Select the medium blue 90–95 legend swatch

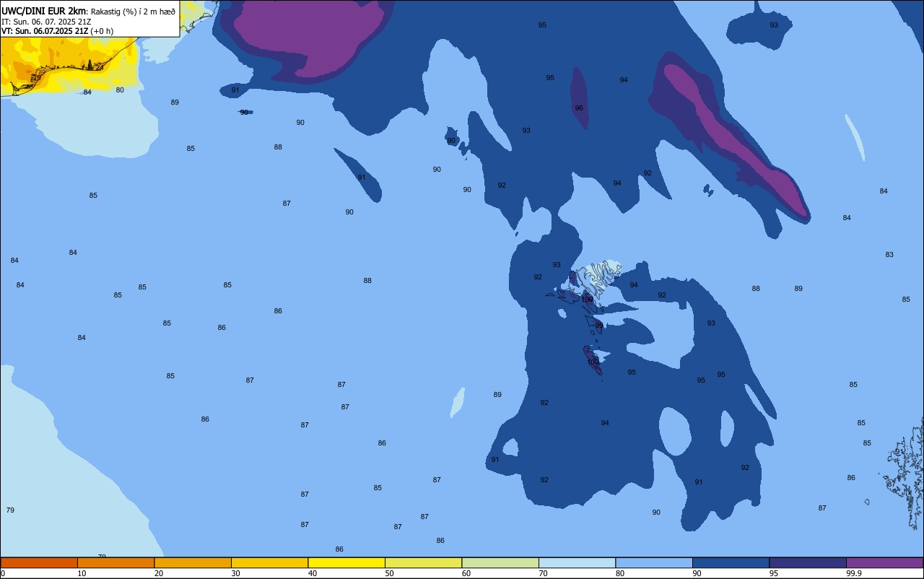pyautogui.click(x=731, y=562)
